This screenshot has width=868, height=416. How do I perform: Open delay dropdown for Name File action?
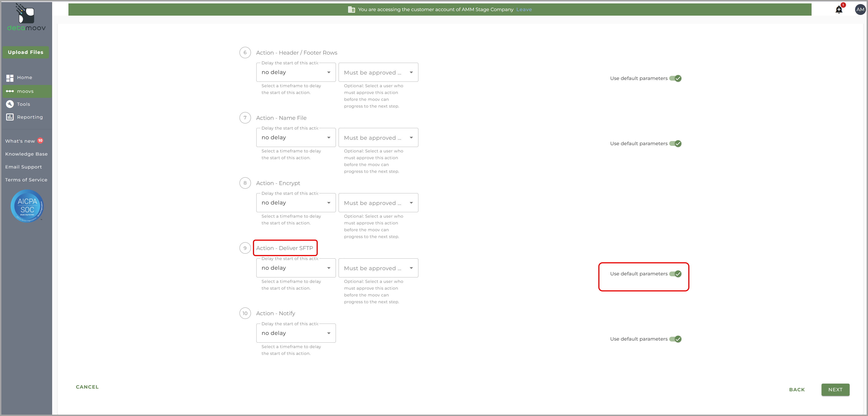(x=296, y=138)
